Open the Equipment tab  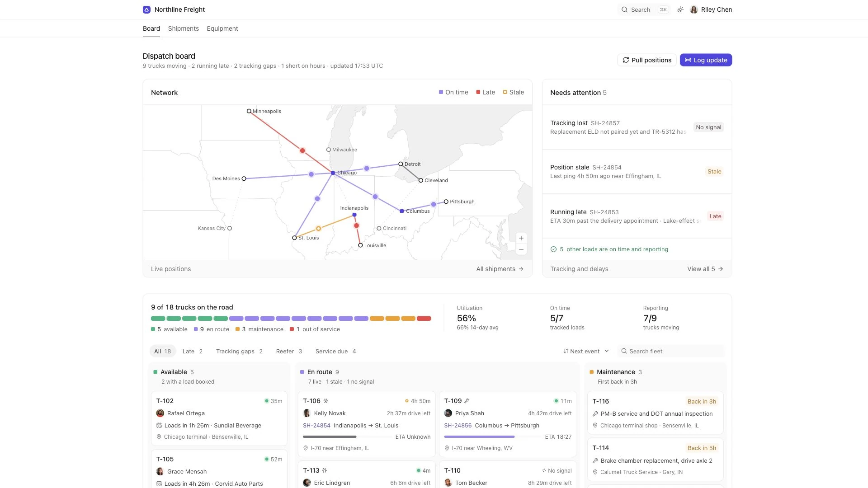click(x=222, y=28)
